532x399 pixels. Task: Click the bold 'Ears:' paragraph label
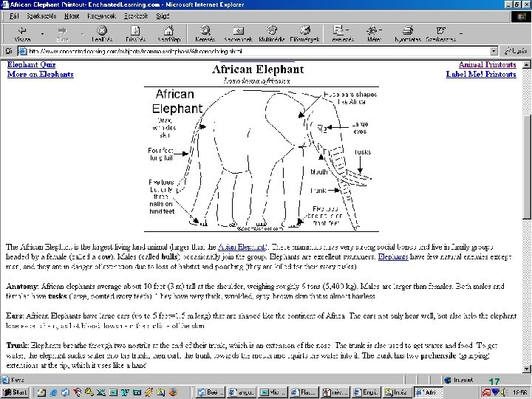point(15,316)
